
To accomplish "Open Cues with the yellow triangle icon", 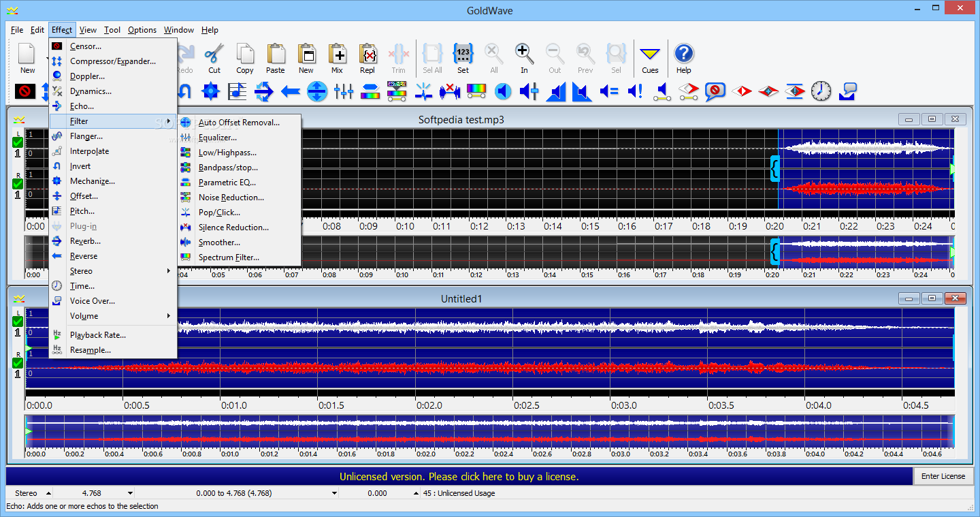I will pyautogui.click(x=650, y=54).
